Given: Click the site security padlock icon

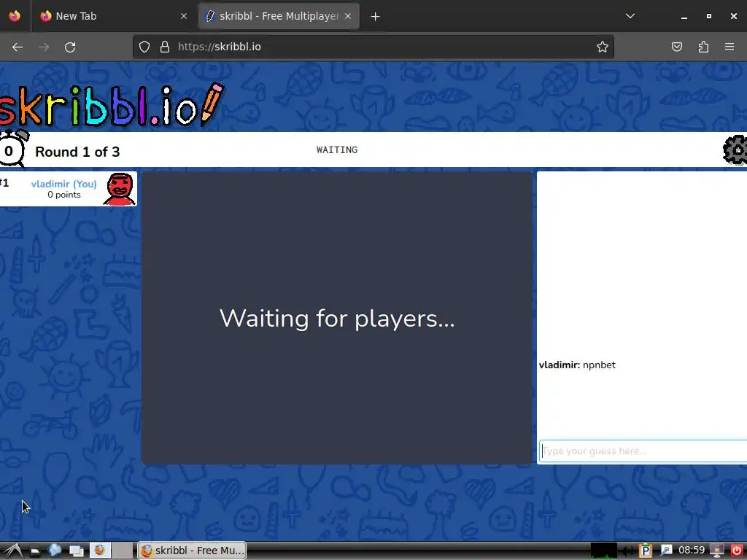Looking at the screenshot, I should pyautogui.click(x=165, y=47).
